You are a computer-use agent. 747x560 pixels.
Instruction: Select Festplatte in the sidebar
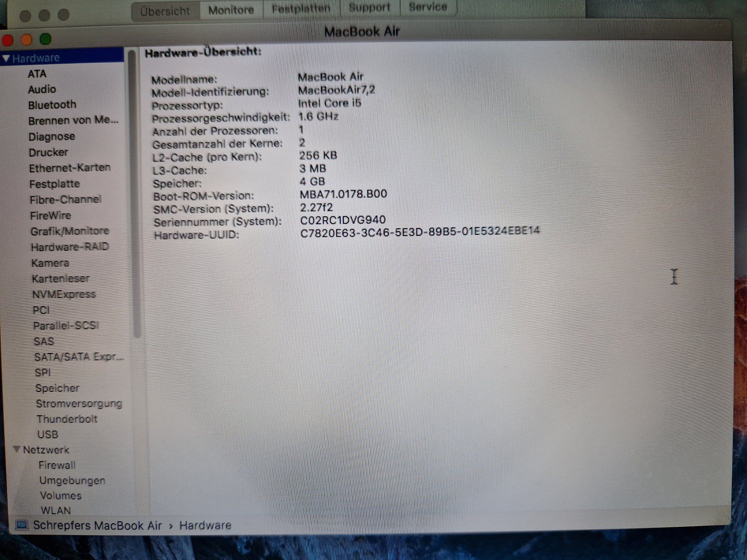(54, 184)
